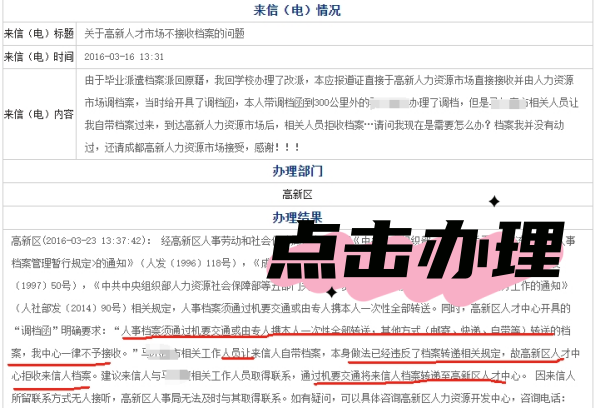Click the text "咨询电话:" at the end

[x=544, y=398]
